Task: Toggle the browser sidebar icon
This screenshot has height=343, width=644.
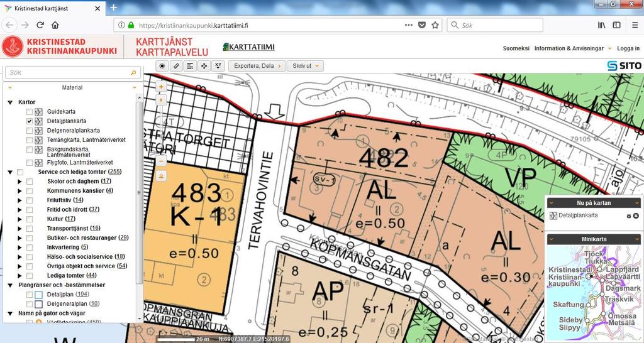Action: [616, 25]
